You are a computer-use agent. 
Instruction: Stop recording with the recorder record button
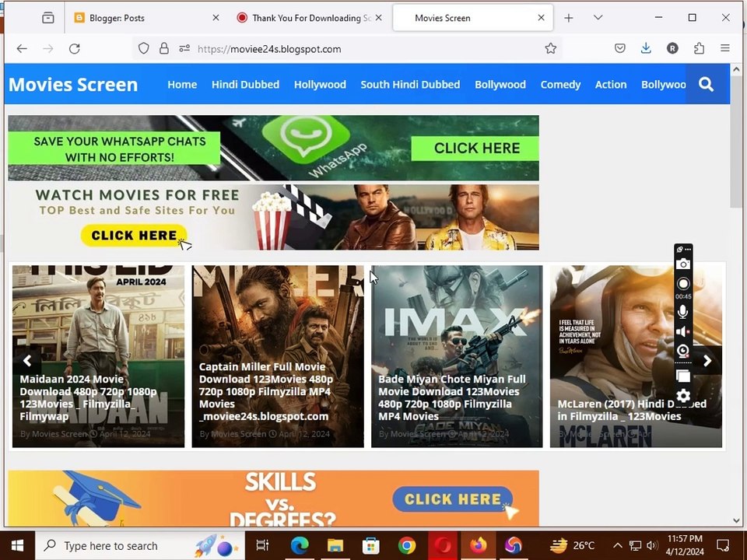[x=683, y=284]
